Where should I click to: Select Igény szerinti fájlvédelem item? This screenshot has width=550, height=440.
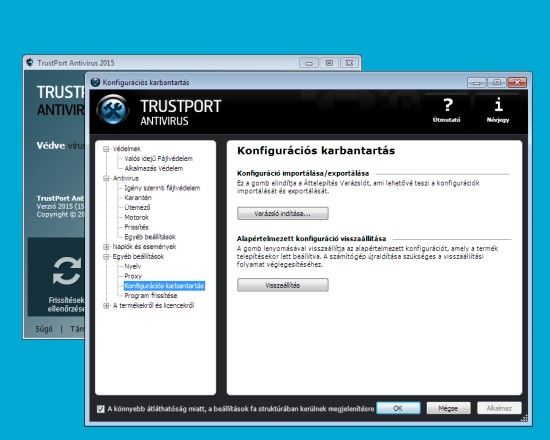(x=162, y=188)
